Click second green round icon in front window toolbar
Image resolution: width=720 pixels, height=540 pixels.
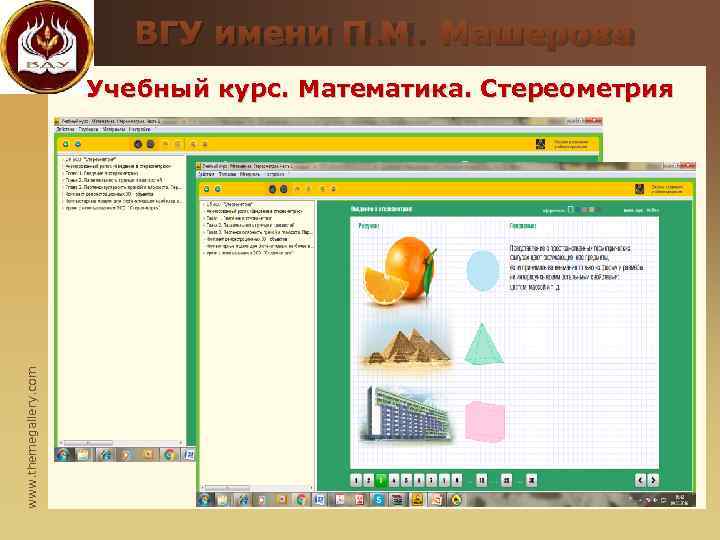(218, 189)
